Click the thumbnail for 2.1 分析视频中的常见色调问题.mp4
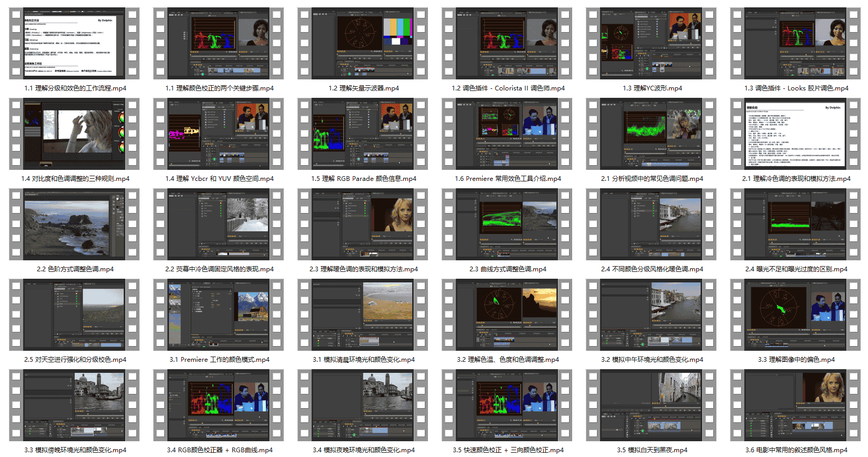This screenshot has width=868, height=457. click(x=651, y=134)
